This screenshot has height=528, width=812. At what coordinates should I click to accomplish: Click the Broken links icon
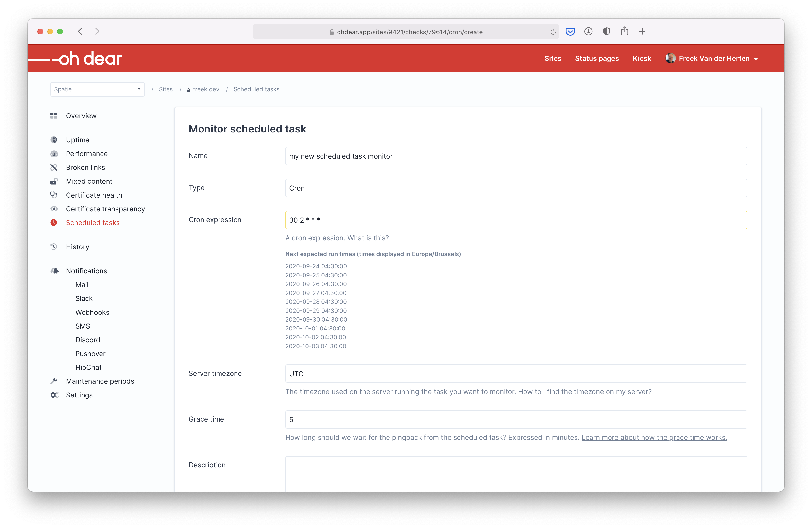tap(53, 167)
